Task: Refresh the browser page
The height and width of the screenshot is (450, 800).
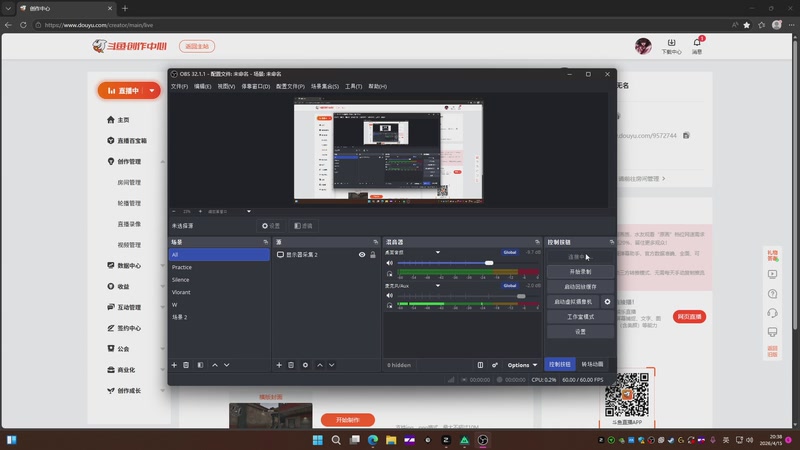Action: [x=23, y=24]
